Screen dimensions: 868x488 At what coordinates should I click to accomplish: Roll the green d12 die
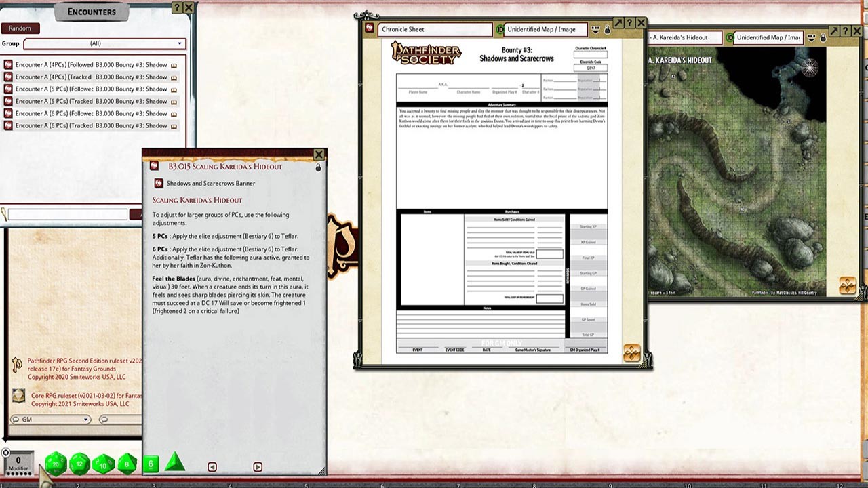(x=80, y=464)
